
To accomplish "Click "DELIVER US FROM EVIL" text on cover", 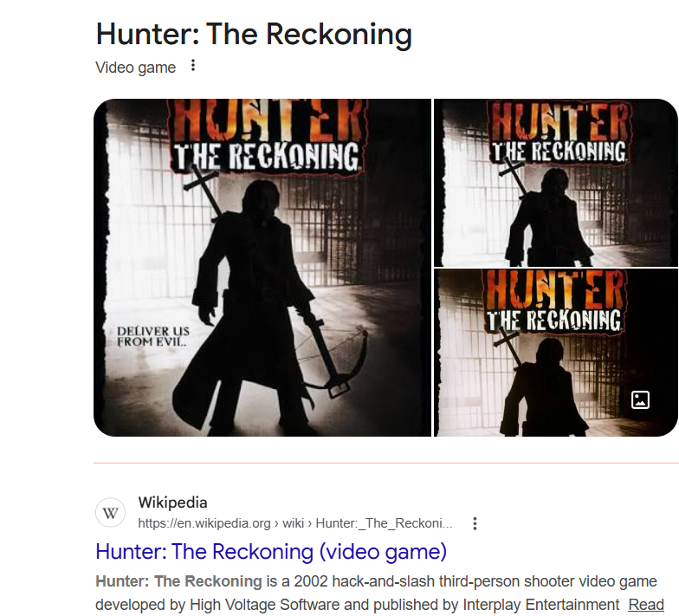I will tap(153, 336).
